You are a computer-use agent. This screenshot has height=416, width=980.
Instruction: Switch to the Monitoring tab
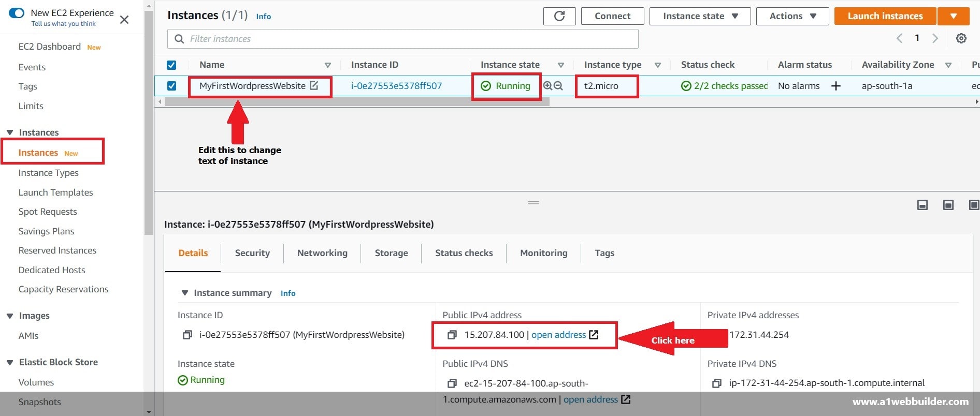(544, 253)
